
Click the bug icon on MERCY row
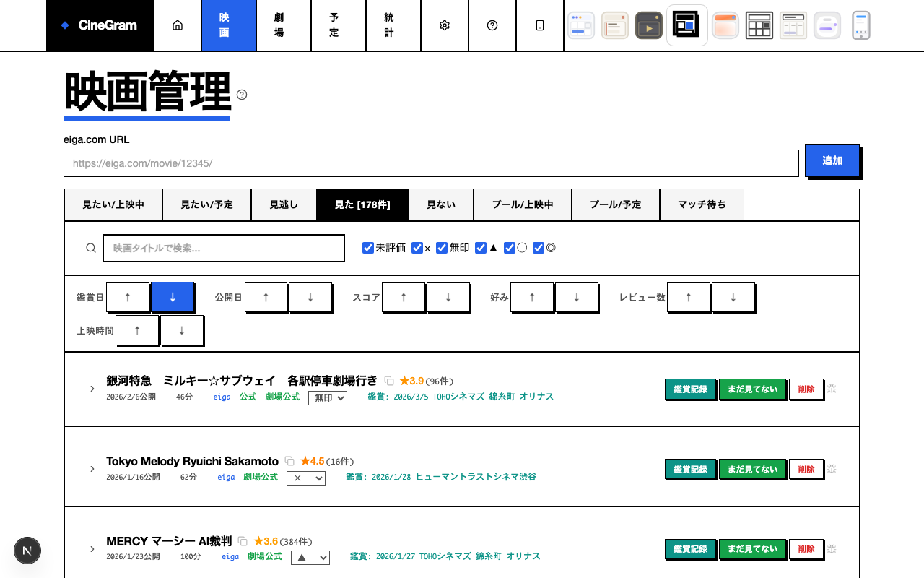(x=832, y=549)
